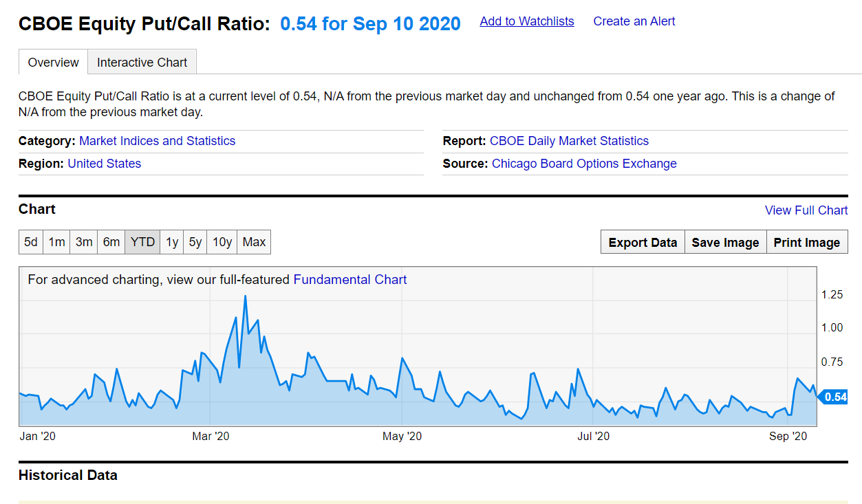Open Chicago Board Options Exchange source link

point(584,164)
